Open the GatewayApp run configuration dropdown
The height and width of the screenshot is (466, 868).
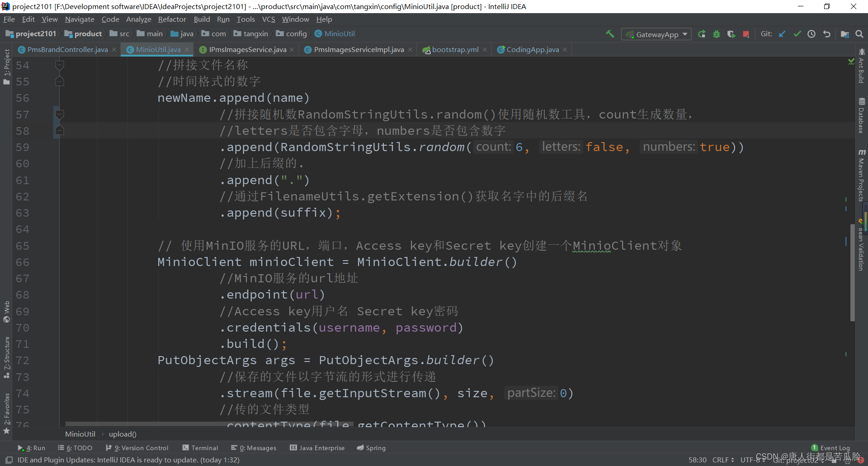click(656, 34)
